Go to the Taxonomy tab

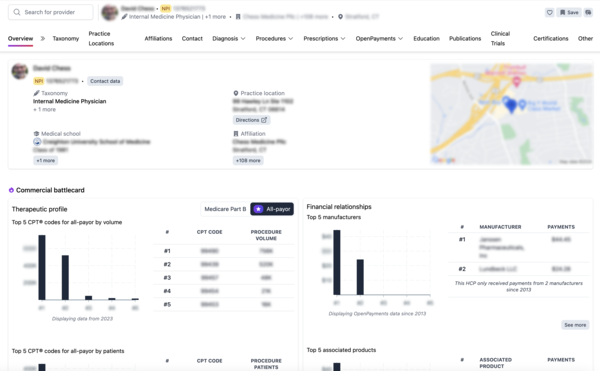[66, 39]
